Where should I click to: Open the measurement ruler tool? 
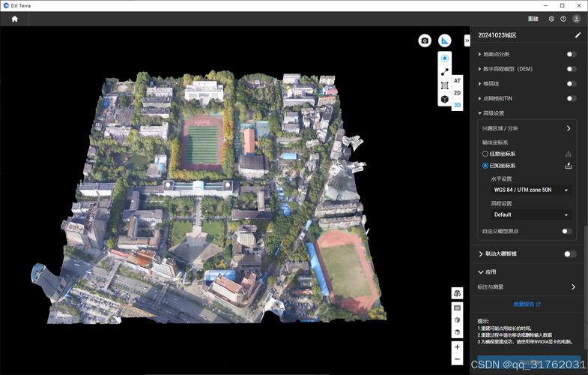(x=445, y=40)
